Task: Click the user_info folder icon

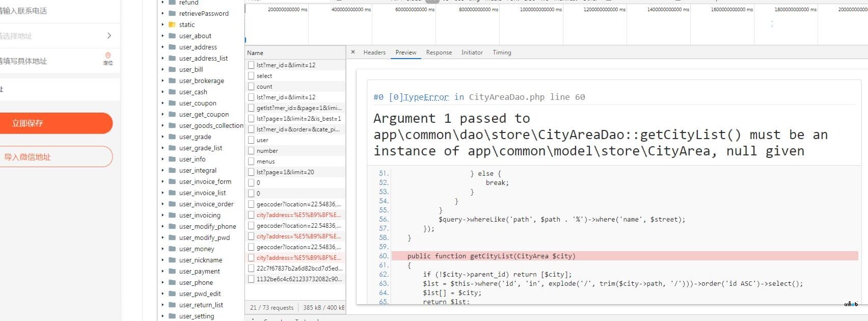Action: (172, 159)
